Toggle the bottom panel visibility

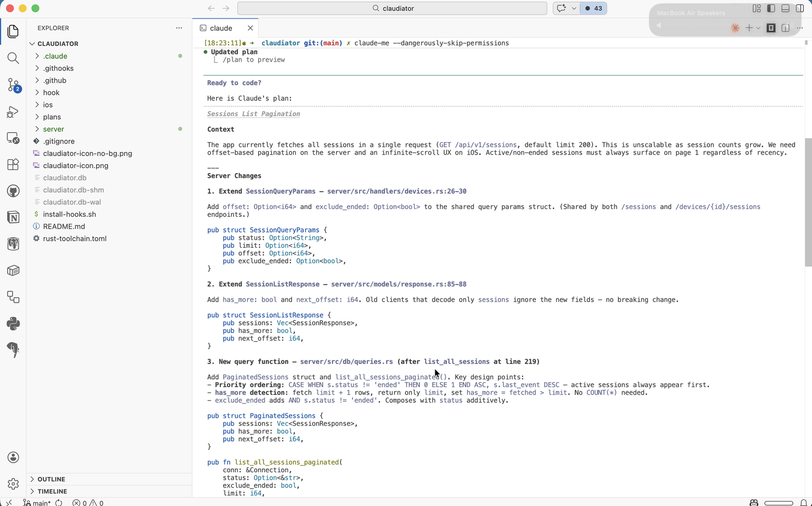785,8
